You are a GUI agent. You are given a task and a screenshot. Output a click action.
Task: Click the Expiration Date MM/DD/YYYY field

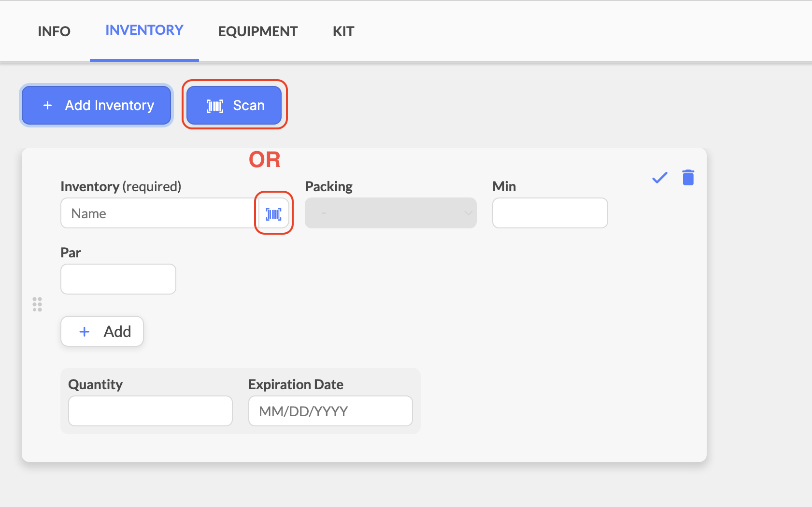coord(330,411)
